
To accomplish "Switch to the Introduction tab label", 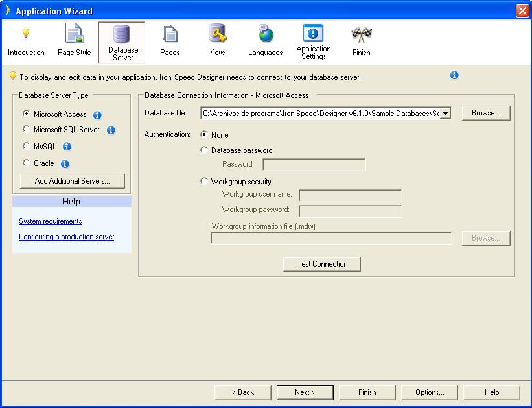I will [26, 53].
